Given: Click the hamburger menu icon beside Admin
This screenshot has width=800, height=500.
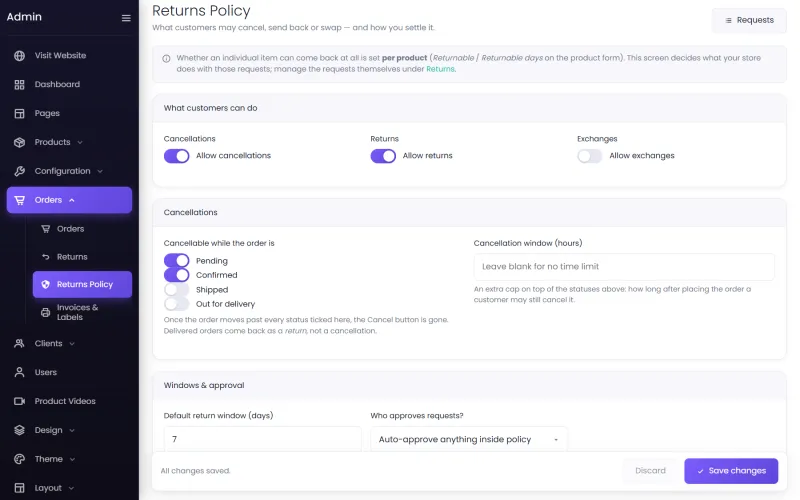Looking at the screenshot, I should [x=126, y=18].
